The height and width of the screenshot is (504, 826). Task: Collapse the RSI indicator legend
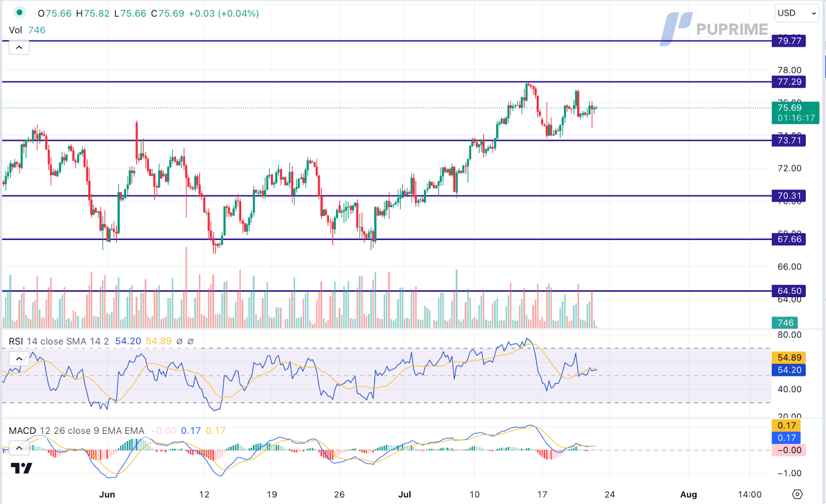(x=19, y=359)
